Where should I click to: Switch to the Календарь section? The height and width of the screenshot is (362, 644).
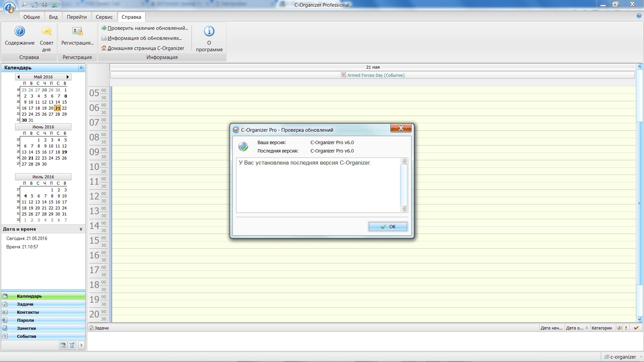43,296
